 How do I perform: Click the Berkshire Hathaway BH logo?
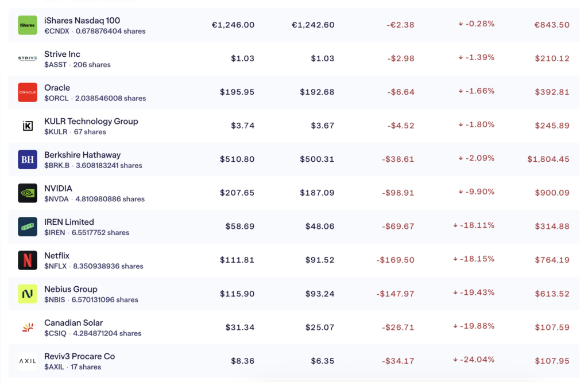coord(28,159)
